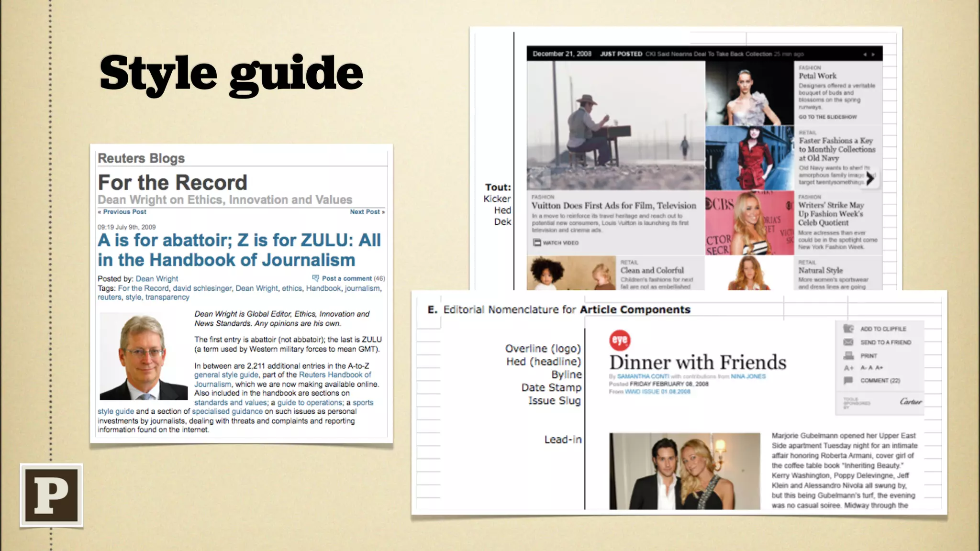The height and width of the screenshot is (551, 980).
Task: Click the red dress Old Navy image
Action: pyautogui.click(x=749, y=158)
